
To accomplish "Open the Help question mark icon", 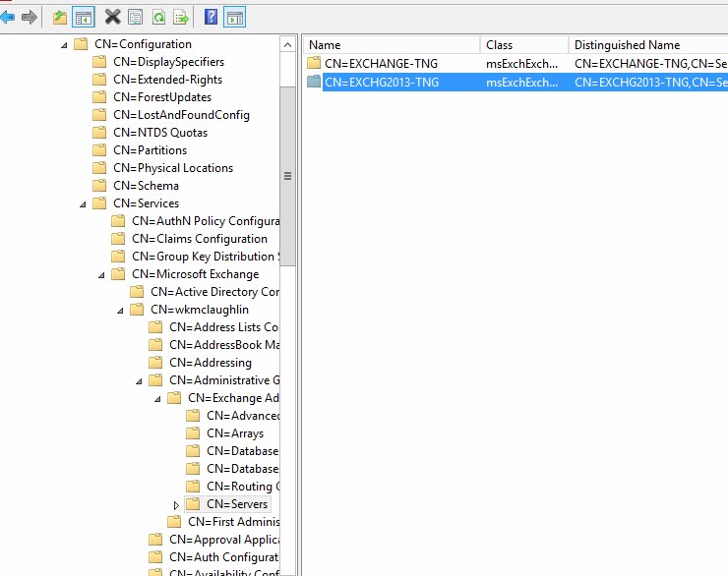I will [x=211, y=18].
